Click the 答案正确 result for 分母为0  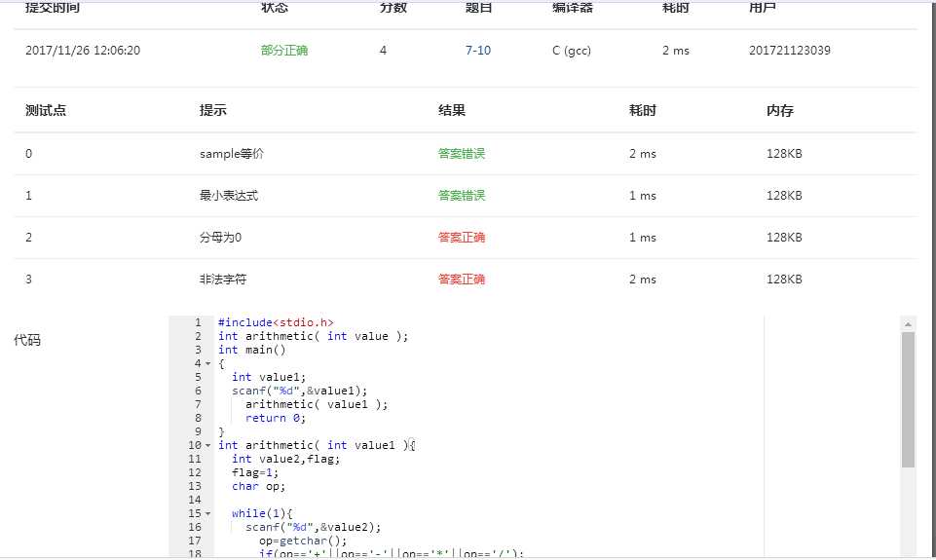pos(462,238)
